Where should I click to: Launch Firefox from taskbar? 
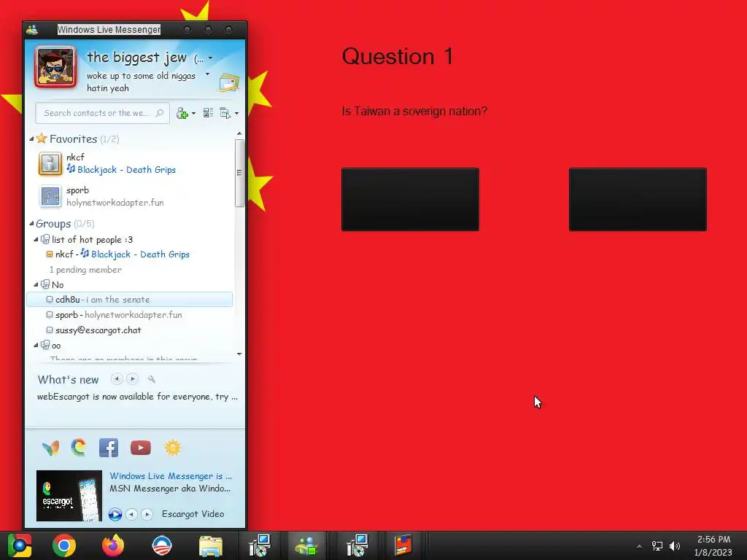[113, 545]
